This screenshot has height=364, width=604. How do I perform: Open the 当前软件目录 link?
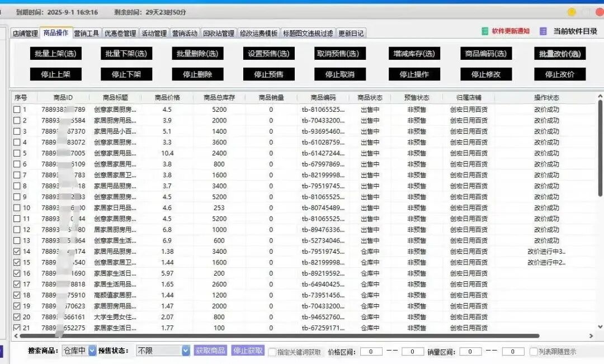tap(575, 31)
